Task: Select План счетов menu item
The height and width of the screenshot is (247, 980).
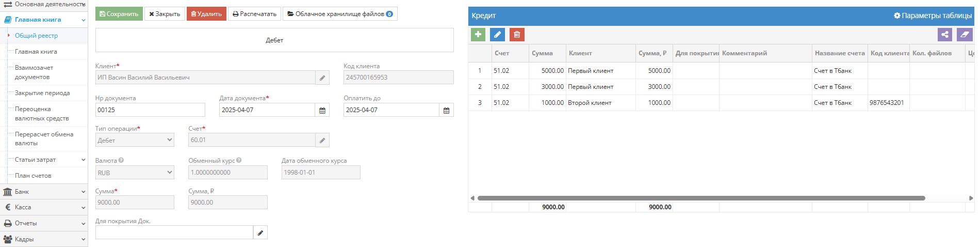Action: pos(33,176)
